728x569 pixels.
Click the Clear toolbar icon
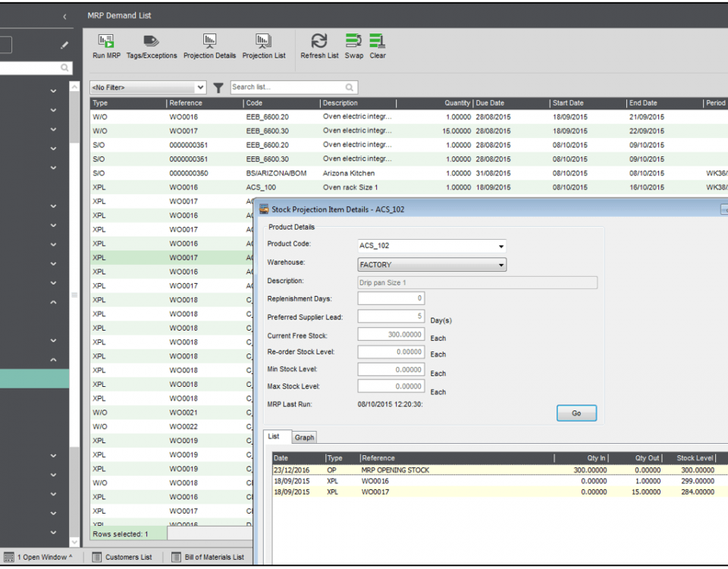tap(377, 40)
